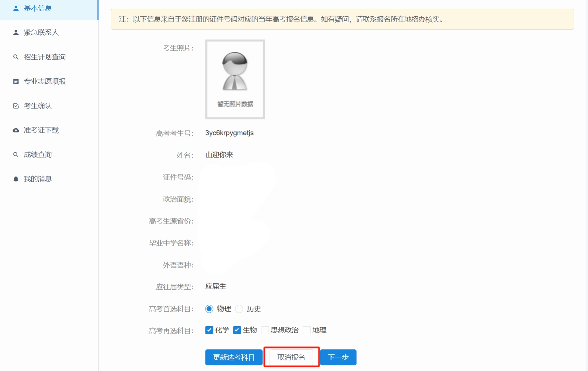Click the person icon beside 基本信息

point(16,8)
